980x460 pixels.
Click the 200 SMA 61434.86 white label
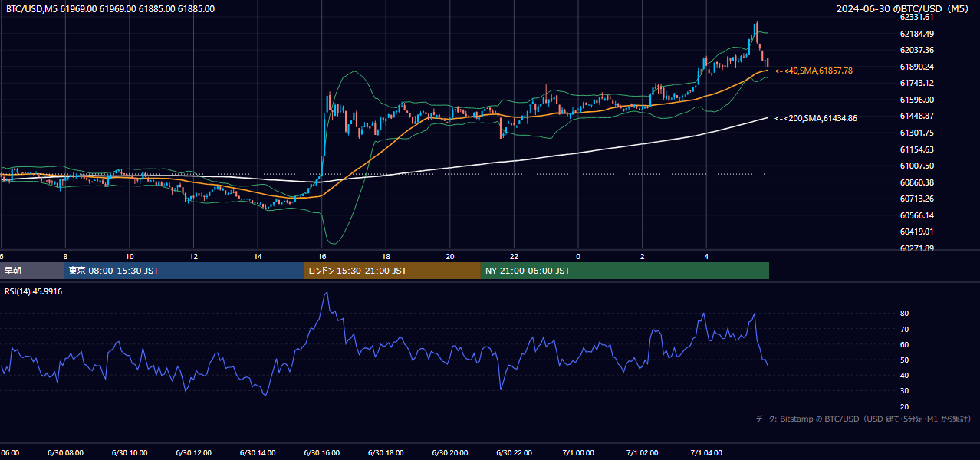click(816, 118)
